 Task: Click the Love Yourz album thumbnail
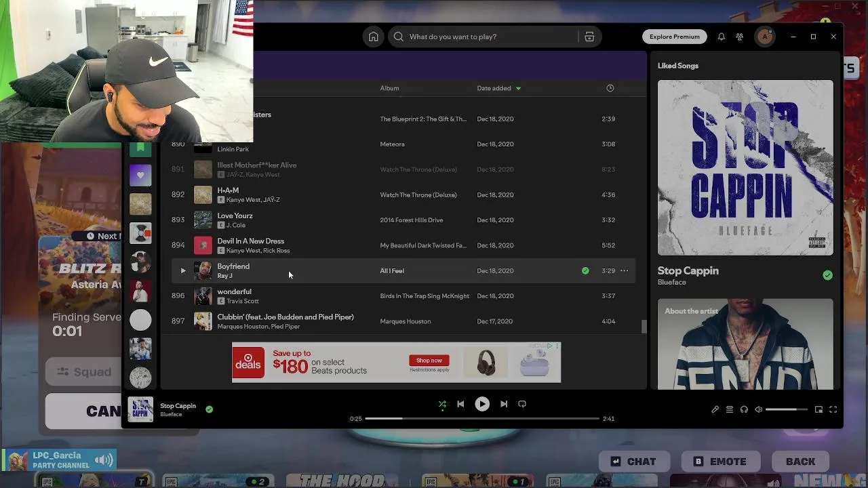pyautogui.click(x=203, y=220)
